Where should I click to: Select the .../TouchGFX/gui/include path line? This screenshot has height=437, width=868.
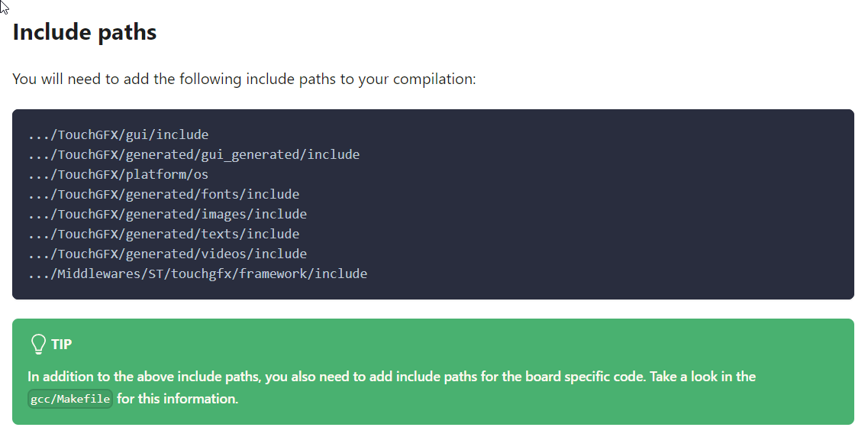[x=118, y=135]
